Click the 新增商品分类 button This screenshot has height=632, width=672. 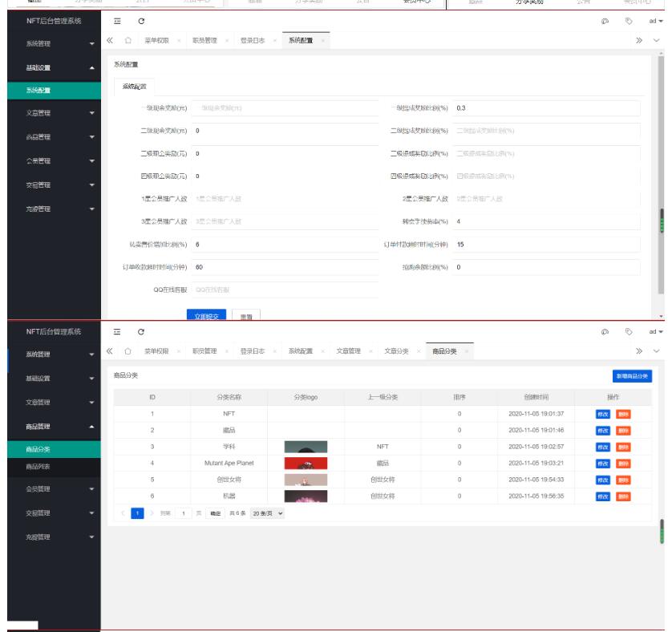click(x=634, y=375)
